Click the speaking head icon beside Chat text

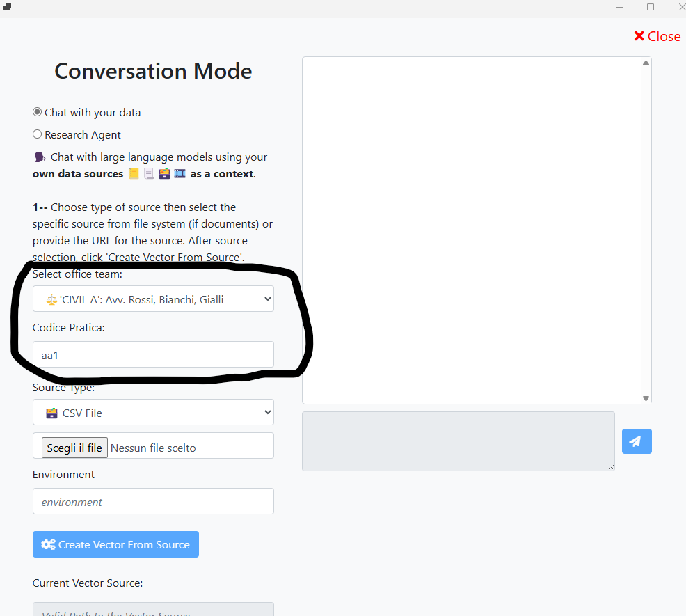40,157
